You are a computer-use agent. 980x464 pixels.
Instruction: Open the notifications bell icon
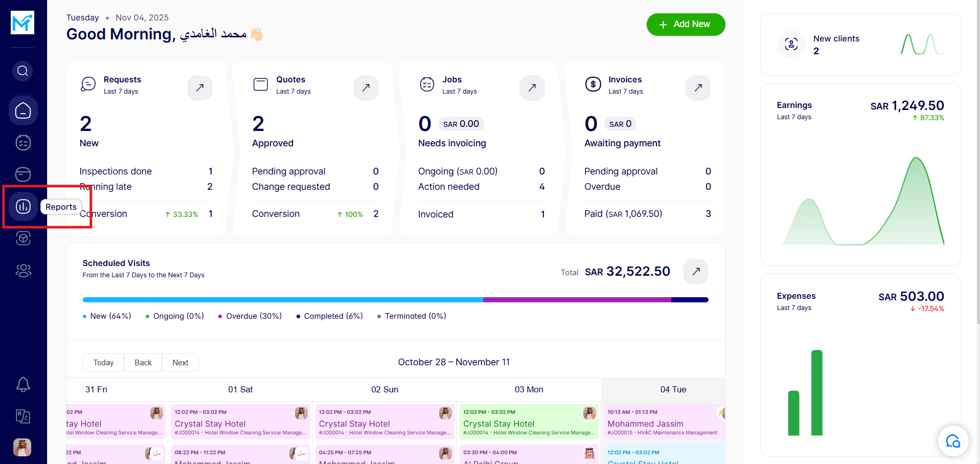(x=23, y=384)
